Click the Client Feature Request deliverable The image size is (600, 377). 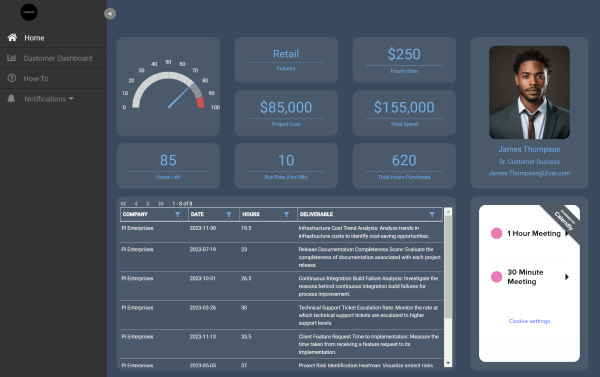pyautogui.click(x=368, y=344)
